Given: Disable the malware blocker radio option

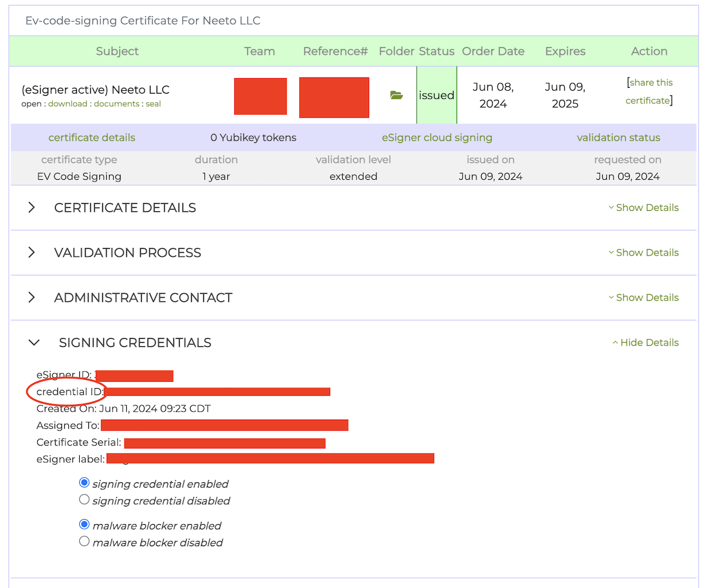Looking at the screenshot, I should tap(84, 541).
